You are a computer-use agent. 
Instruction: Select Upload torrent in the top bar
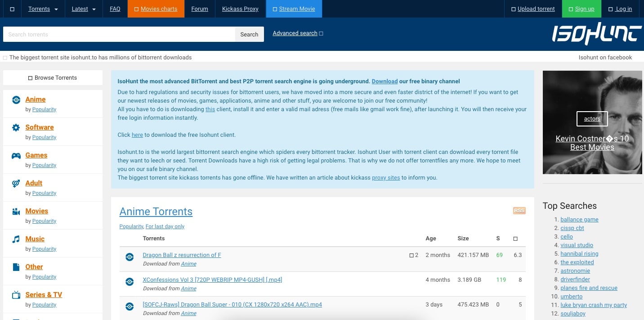click(x=536, y=9)
